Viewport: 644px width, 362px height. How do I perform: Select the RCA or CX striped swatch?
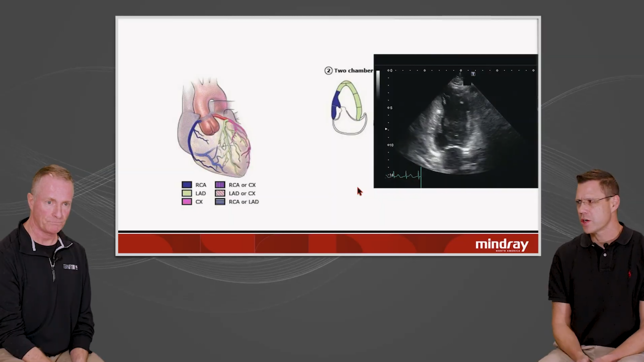pos(220,185)
